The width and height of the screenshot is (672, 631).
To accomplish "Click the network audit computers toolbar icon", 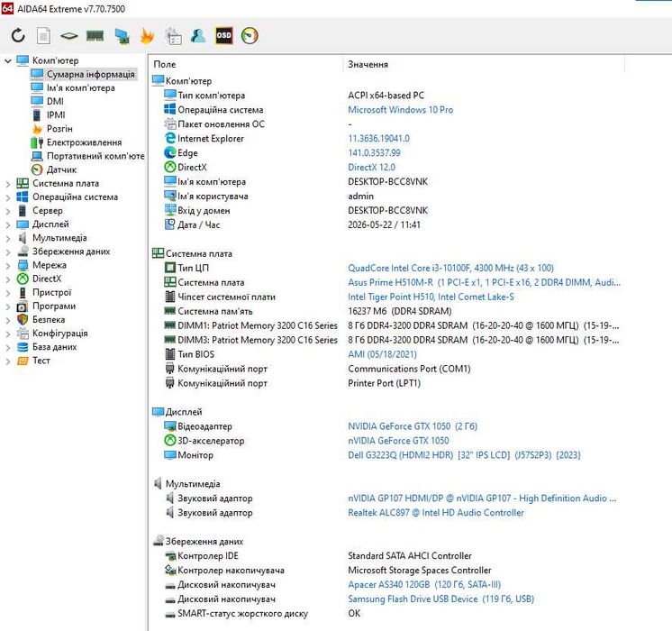I will point(123,36).
